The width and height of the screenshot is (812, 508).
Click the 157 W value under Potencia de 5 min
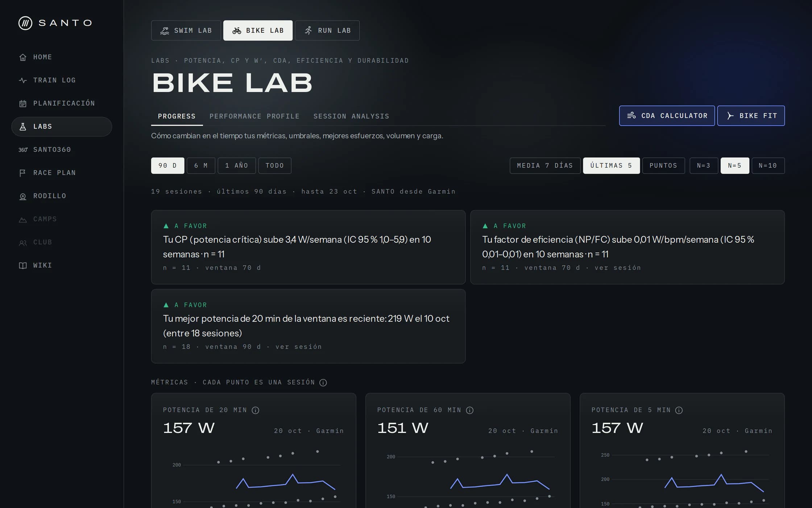[x=617, y=428]
